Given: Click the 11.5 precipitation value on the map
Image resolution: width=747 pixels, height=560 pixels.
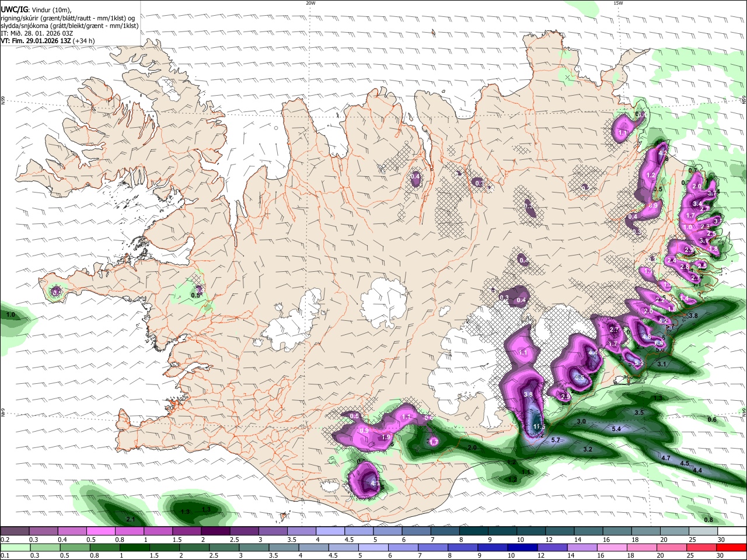Looking at the screenshot, I should coord(539,427).
